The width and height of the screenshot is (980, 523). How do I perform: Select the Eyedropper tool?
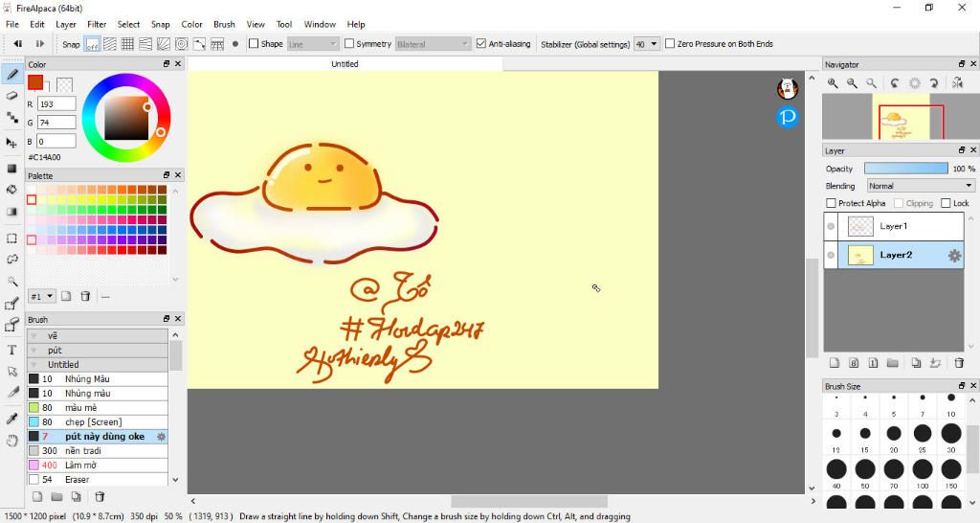[11, 419]
